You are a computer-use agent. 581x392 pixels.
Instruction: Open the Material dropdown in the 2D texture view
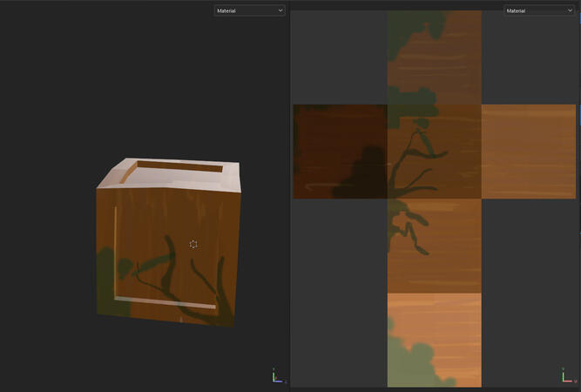pos(539,10)
